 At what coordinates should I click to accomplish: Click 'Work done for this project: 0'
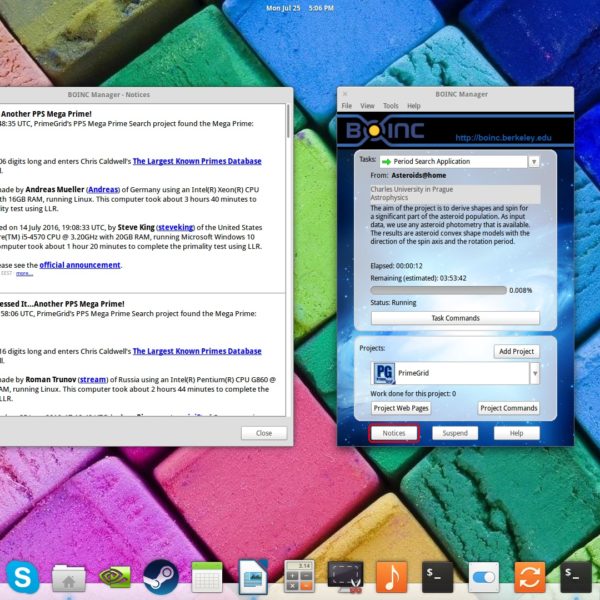(413, 393)
